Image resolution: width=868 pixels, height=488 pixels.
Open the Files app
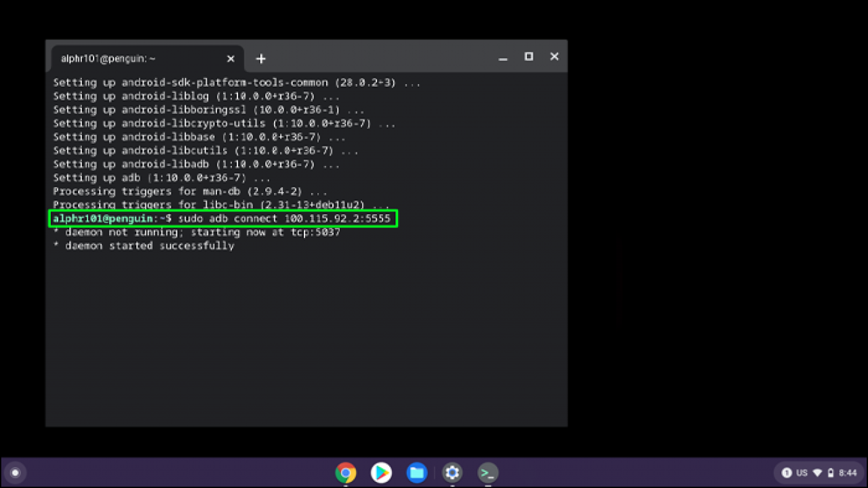pos(416,472)
